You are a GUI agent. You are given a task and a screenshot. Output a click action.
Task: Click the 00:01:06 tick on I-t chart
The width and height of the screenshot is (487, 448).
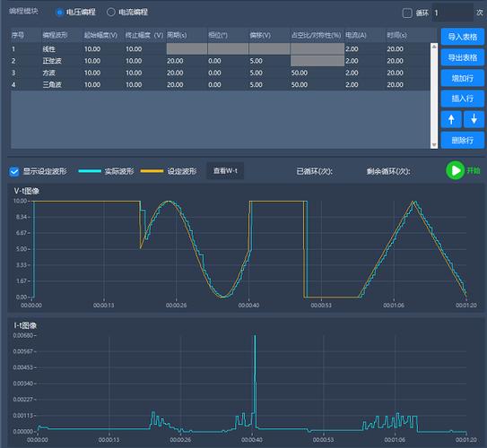tap(395, 440)
